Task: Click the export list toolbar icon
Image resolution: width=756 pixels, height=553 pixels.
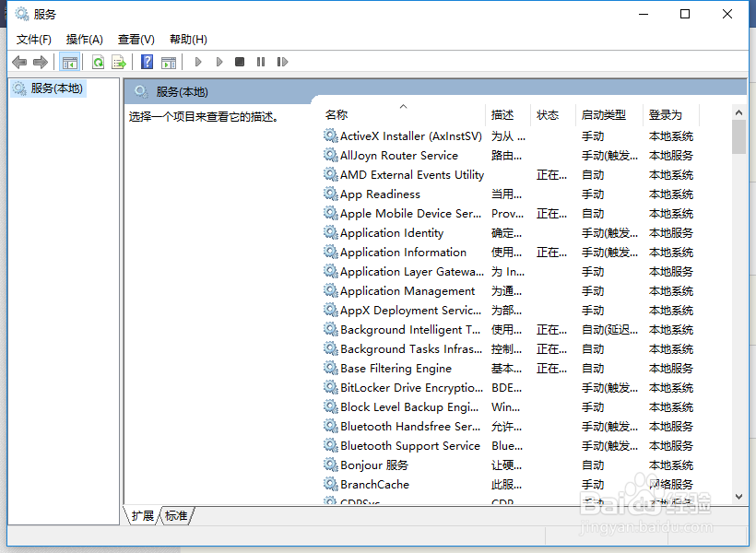Action: [119, 62]
